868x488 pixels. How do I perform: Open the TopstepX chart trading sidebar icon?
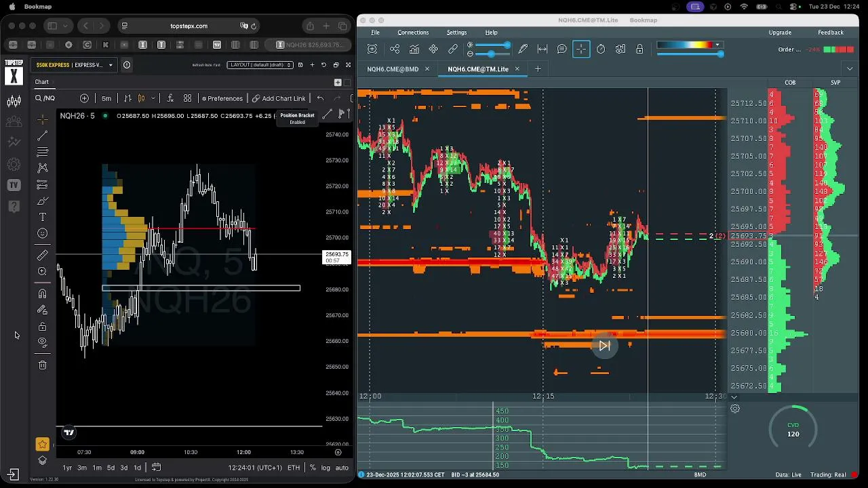14,102
